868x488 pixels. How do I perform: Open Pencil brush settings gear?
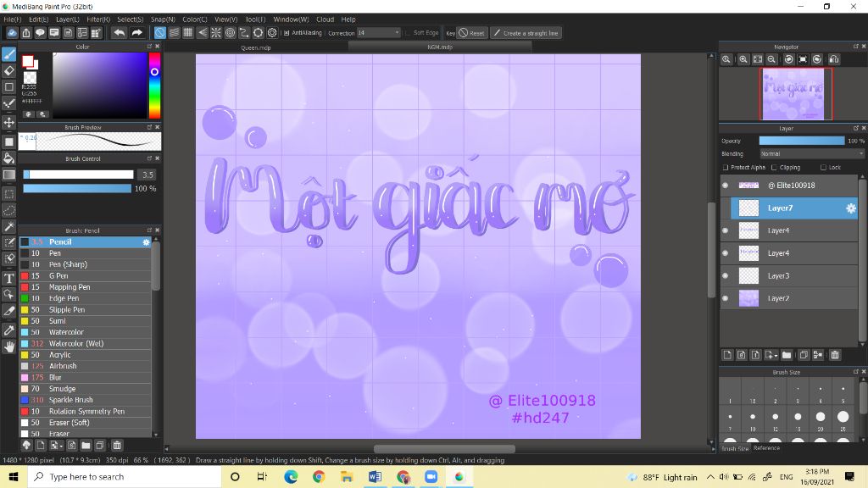[x=146, y=242]
